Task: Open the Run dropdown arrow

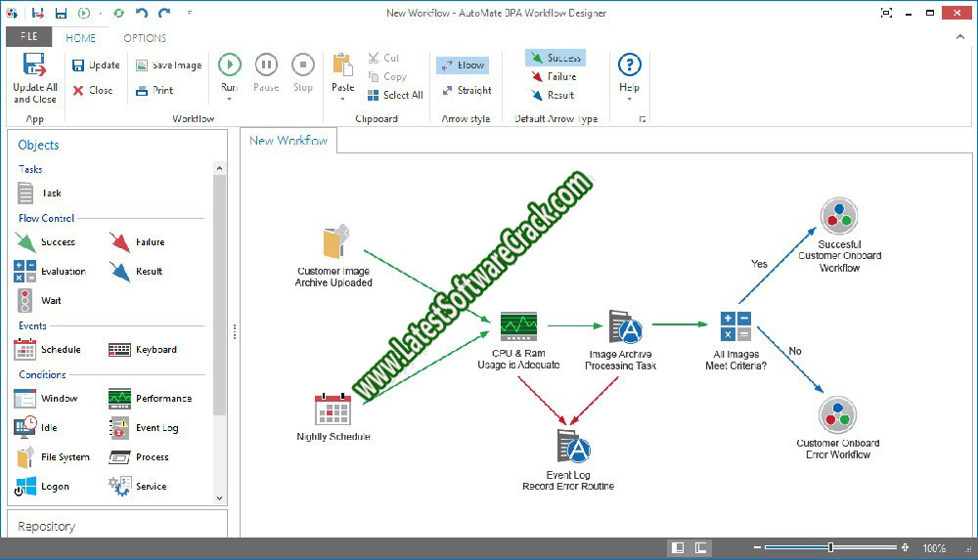Action: coord(230,99)
